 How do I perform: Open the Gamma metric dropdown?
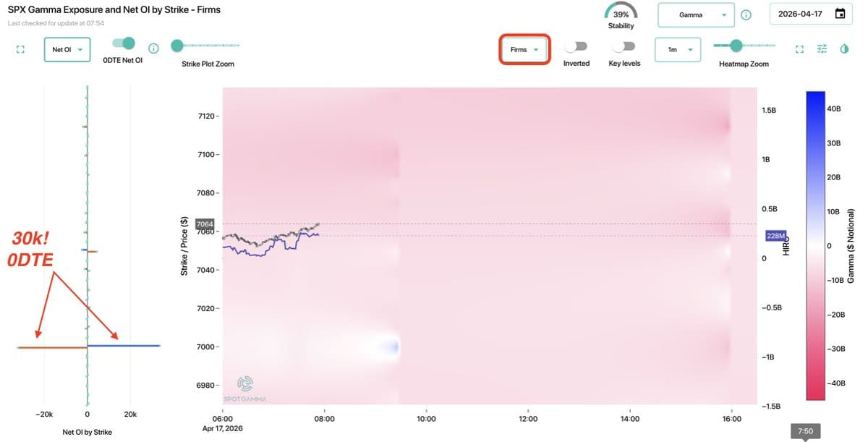click(696, 14)
